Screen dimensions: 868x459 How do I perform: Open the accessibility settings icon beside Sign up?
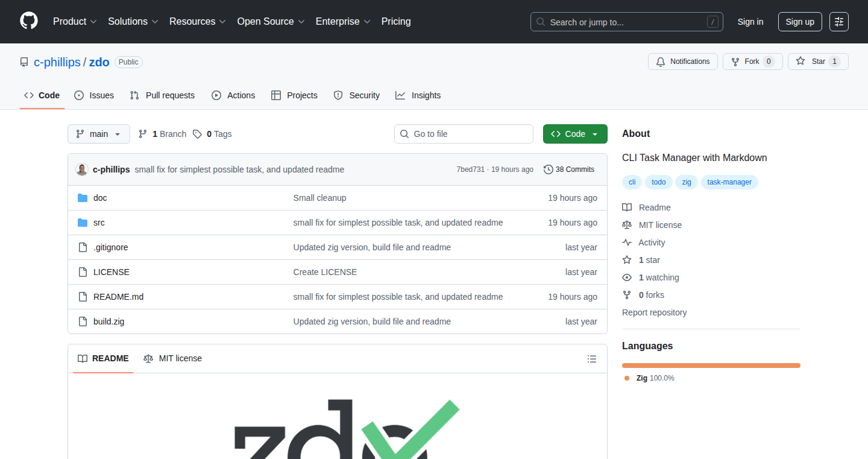pos(839,22)
